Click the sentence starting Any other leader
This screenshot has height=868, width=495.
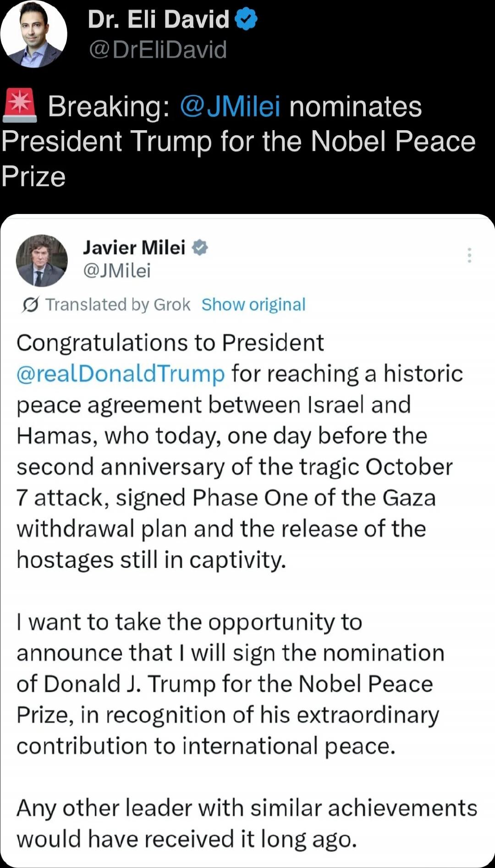[247, 823]
